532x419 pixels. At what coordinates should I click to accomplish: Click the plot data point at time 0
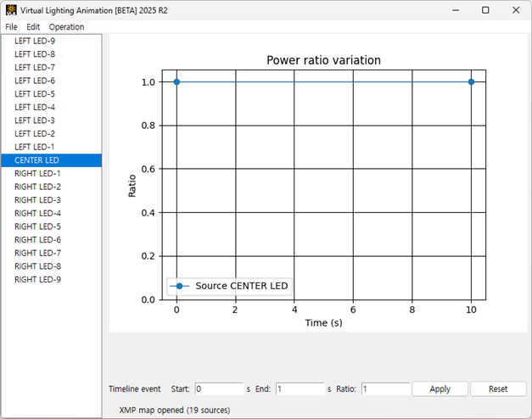[x=176, y=81]
